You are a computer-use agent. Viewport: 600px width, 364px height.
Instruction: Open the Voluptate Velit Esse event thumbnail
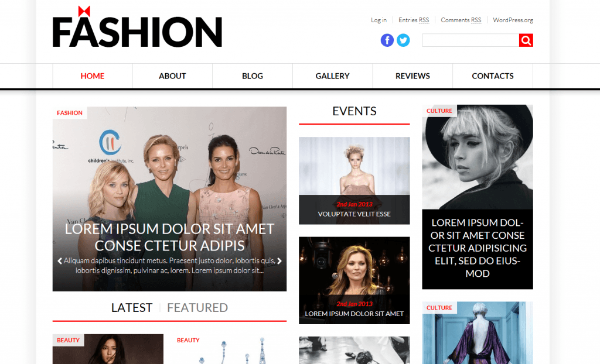pos(354,180)
